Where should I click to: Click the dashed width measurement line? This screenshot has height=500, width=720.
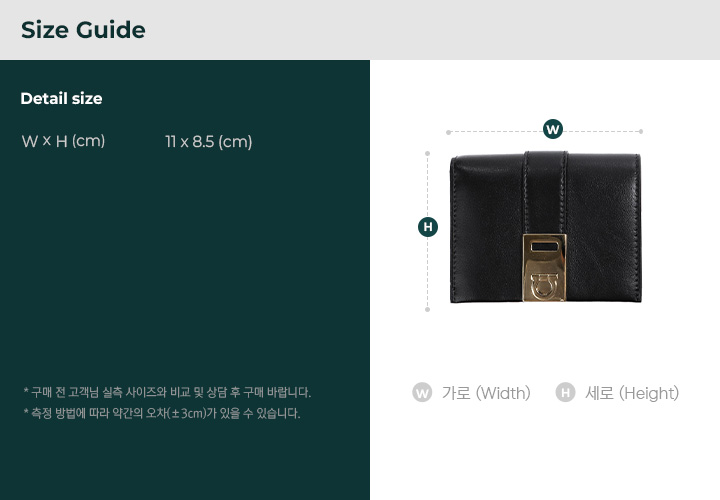545,132
